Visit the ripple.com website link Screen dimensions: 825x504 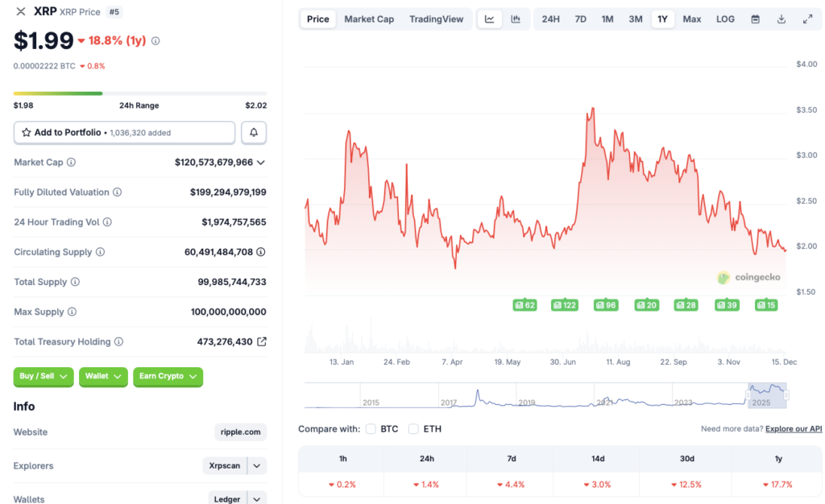pyautogui.click(x=240, y=432)
